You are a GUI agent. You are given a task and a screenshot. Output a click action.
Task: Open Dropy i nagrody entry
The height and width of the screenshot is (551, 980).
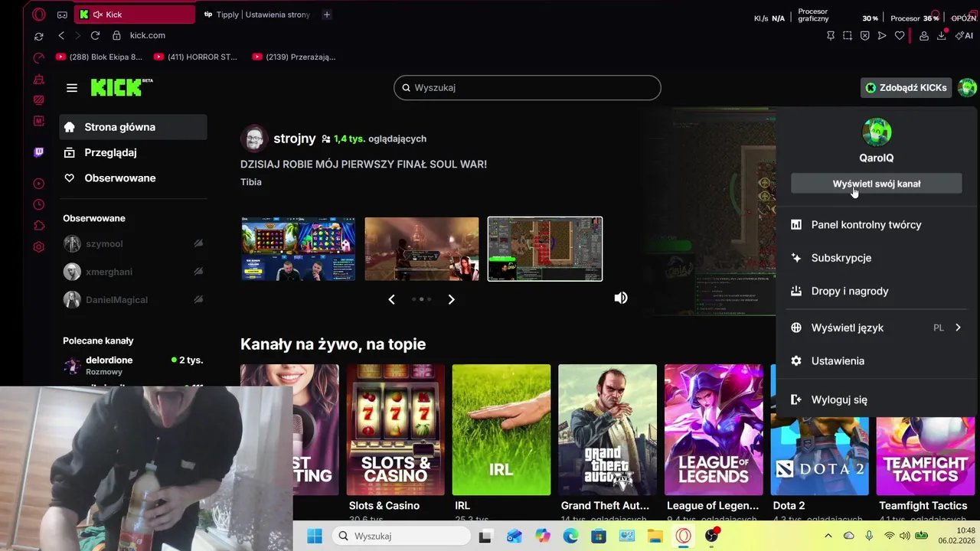click(877, 291)
